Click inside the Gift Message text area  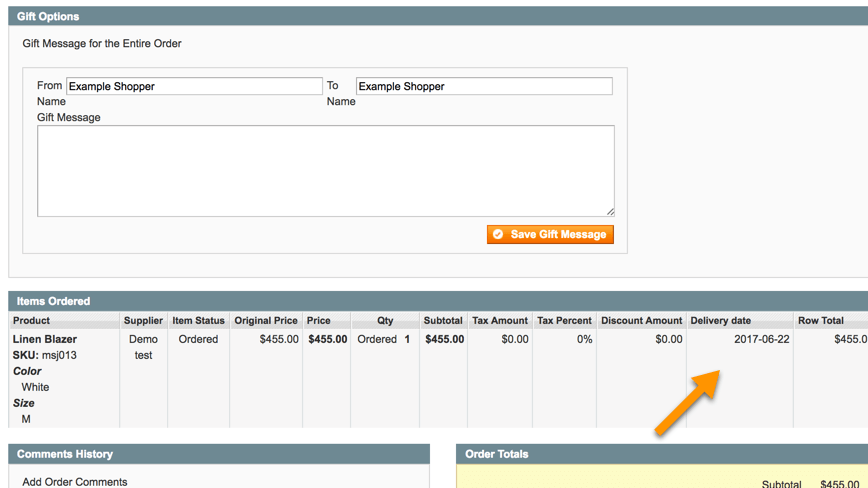click(325, 170)
